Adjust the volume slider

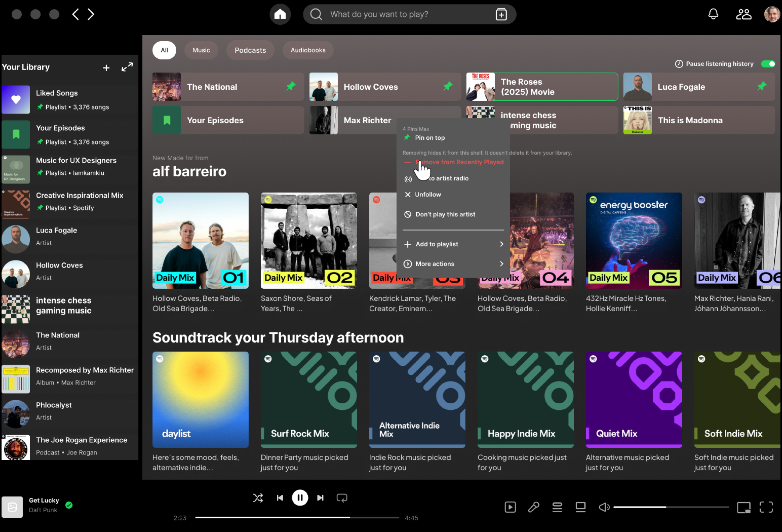pyautogui.click(x=671, y=507)
